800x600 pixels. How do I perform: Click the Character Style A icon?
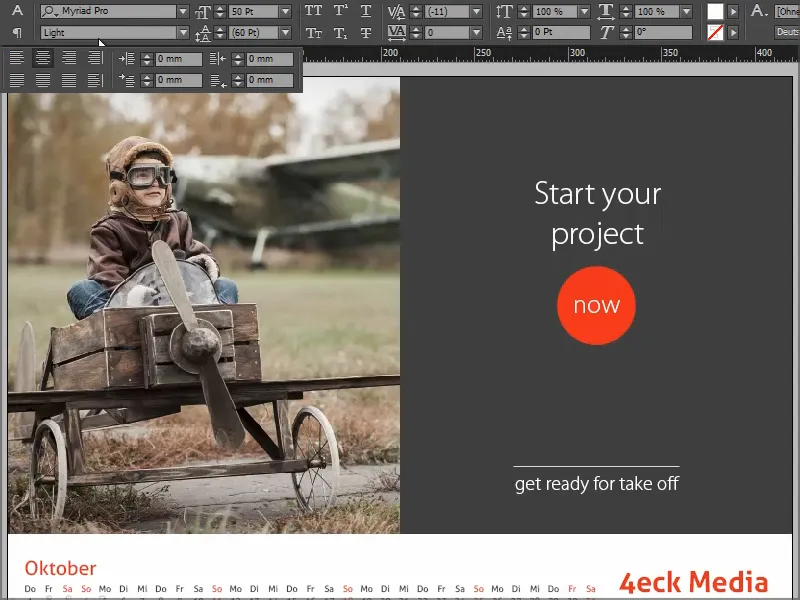pyautogui.click(x=759, y=11)
